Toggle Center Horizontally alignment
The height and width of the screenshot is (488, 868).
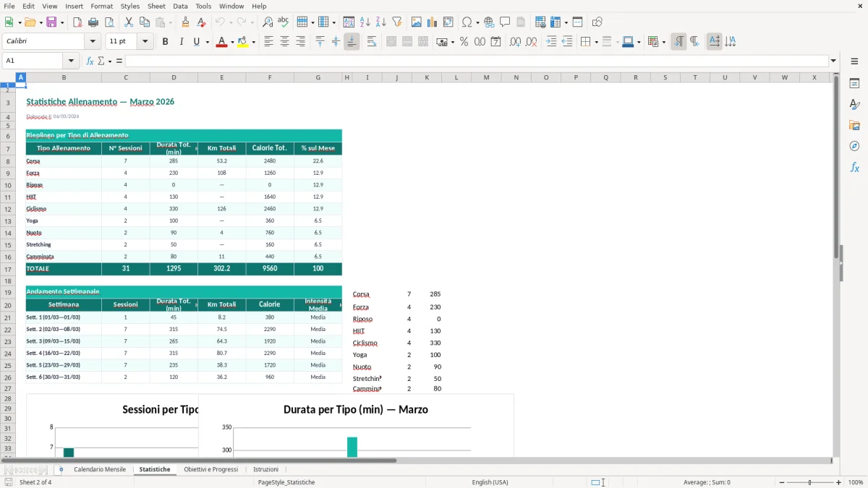284,42
